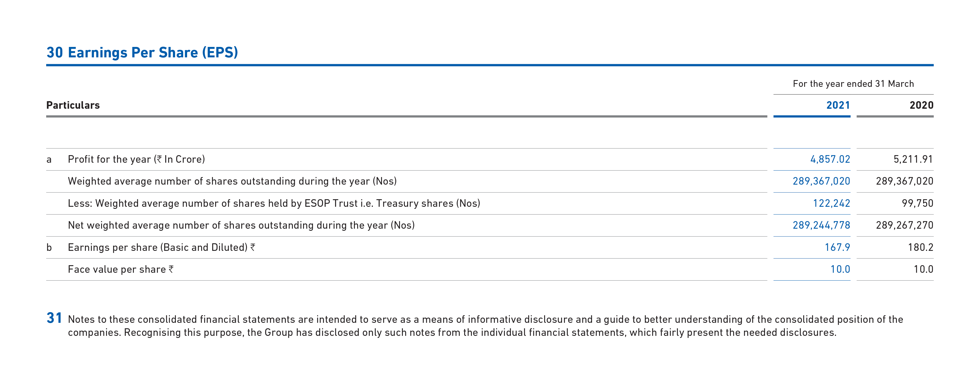Image resolution: width=980 pixels, height=382 pixels.
Task: Select the 99,750 treasury shares value
Action: (917, 203)
